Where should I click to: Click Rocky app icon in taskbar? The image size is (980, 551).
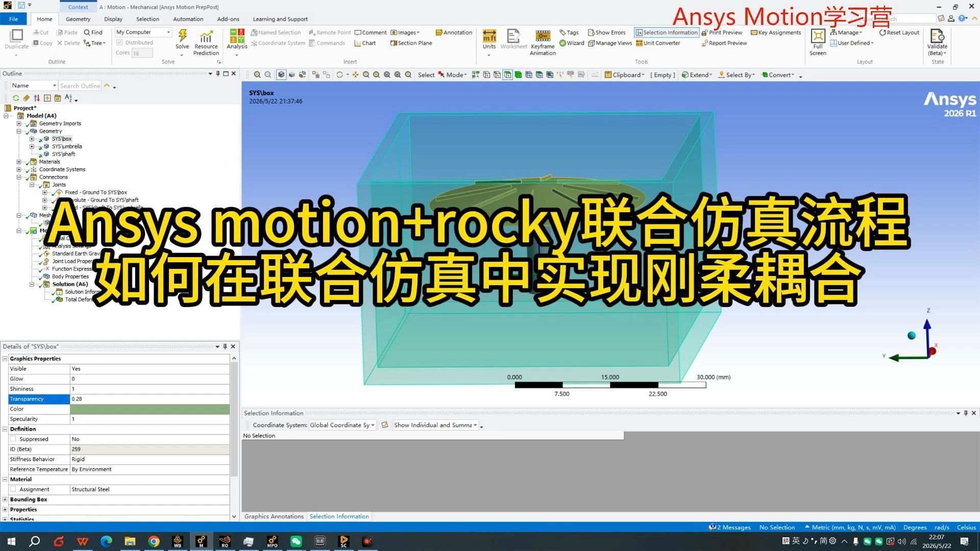coord(225,541)
